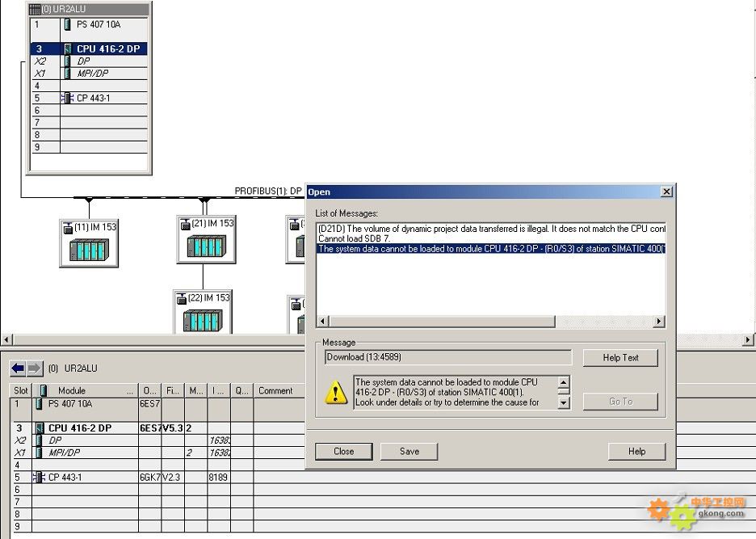This screenshot has width=756, height=539.
Task: Click the (0) UR2ALU rack title bar
Action: click(89, 9)
